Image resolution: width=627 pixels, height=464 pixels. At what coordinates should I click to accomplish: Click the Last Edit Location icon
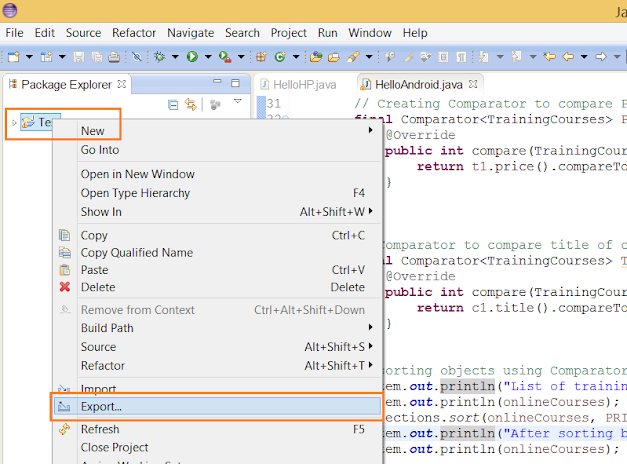pos(550,57)
